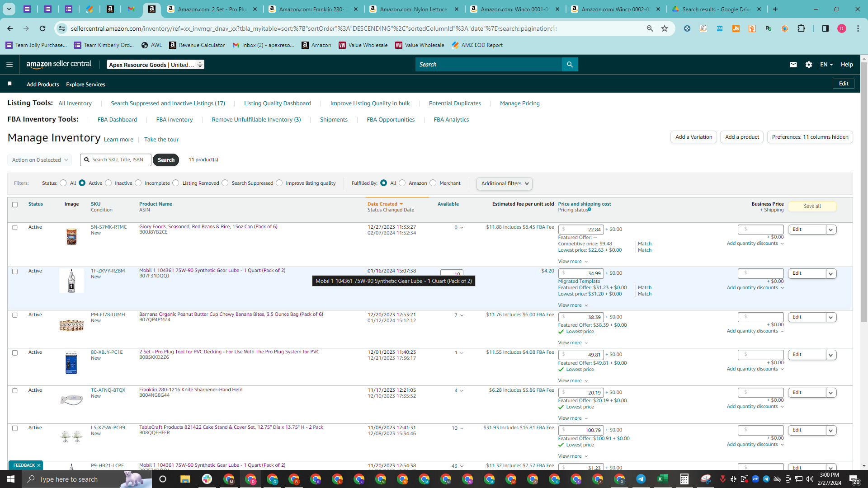
Task: Close the FEEDBACK tab with X
Action: click(x=39, y=465)
